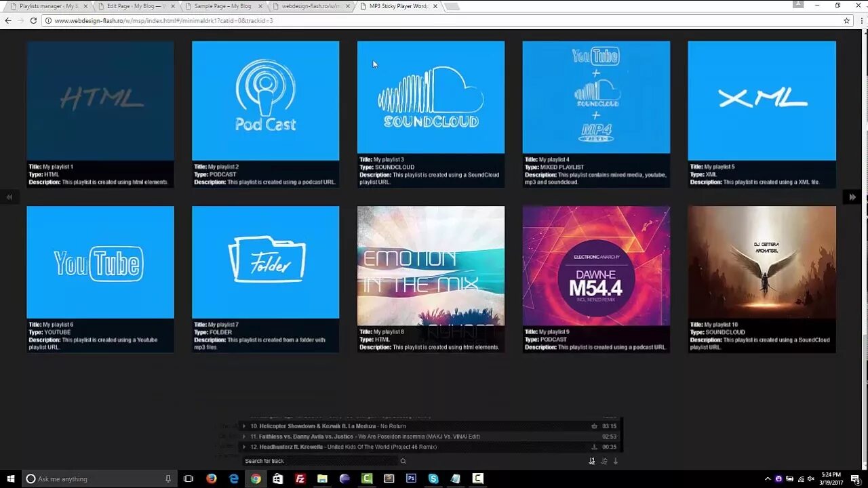Click the browser back arrow
Viewport: 868px width, 488px height.
tap(8, 20)
